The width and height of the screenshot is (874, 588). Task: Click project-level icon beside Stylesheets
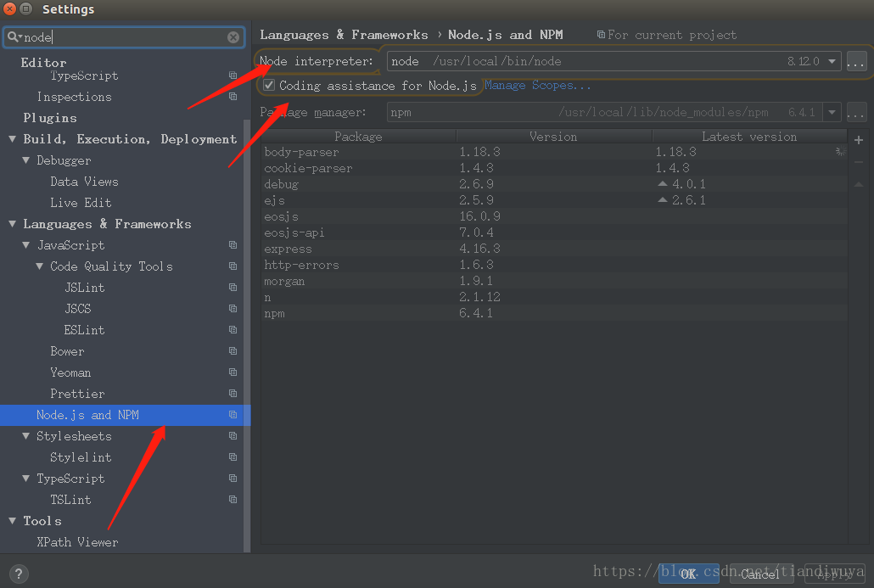233,435
